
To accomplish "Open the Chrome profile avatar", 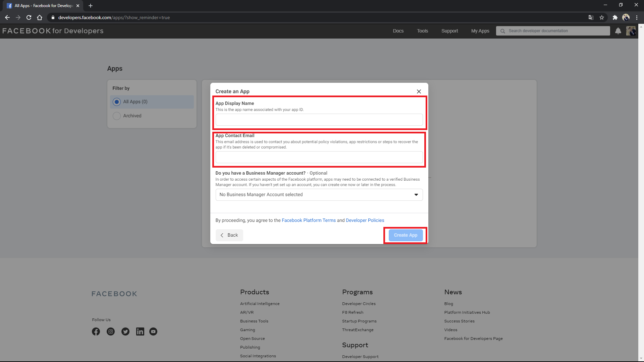I will click(x=626, y=17).
